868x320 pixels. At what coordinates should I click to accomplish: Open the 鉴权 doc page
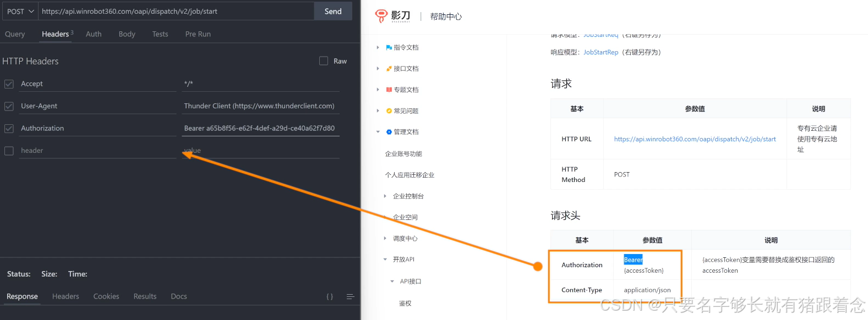405,304
